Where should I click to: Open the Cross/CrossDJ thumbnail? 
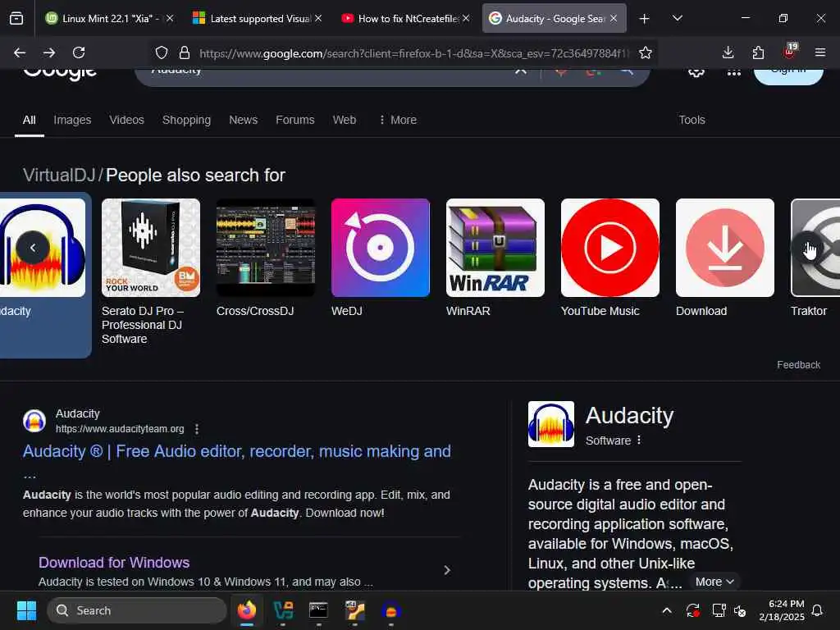pos(266,248)
